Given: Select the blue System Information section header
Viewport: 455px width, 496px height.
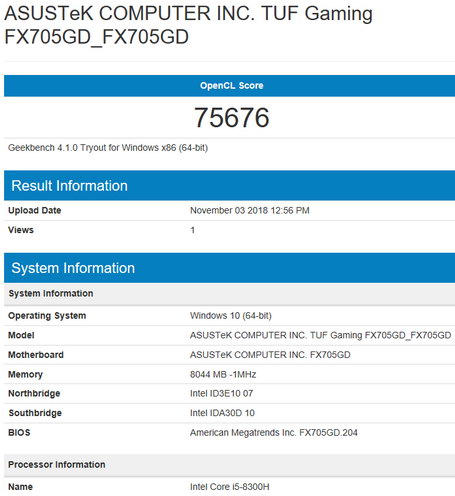Looking at the screenshot, I should (229, 268).
